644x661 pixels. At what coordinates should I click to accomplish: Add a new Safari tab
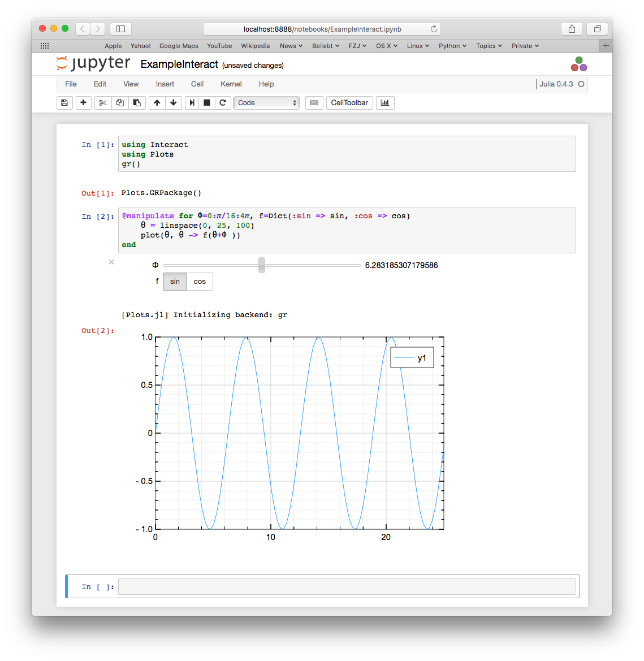pos(606,46)
